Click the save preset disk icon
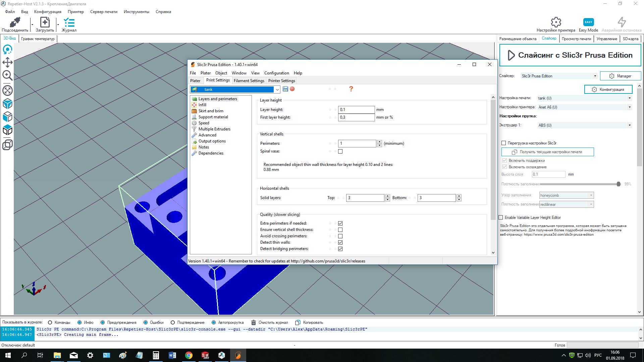Image resolution: width=644 pixels, height=362 pixels. [x=285, y=89]
